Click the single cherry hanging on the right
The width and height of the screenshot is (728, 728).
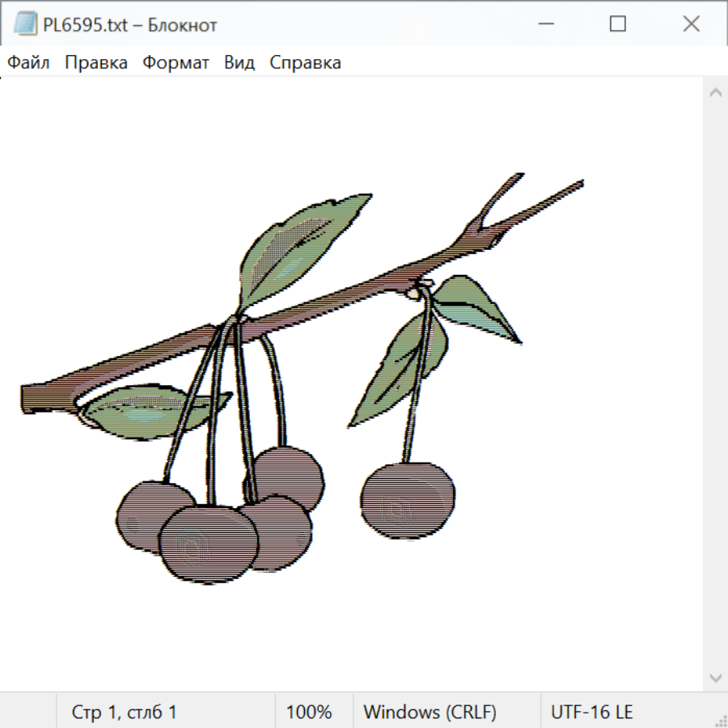tap(407, 499)
